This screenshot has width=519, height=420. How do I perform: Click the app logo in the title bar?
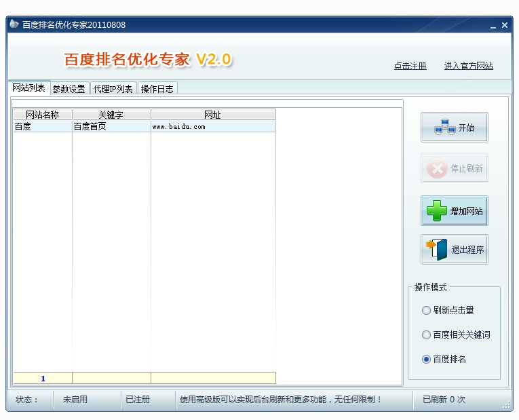pos(14,24)
